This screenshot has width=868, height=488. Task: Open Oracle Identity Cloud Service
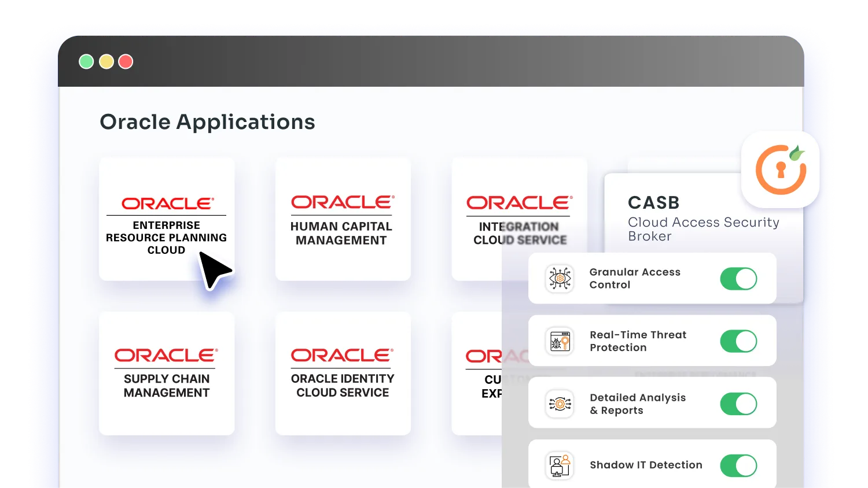tap(343, 373)
